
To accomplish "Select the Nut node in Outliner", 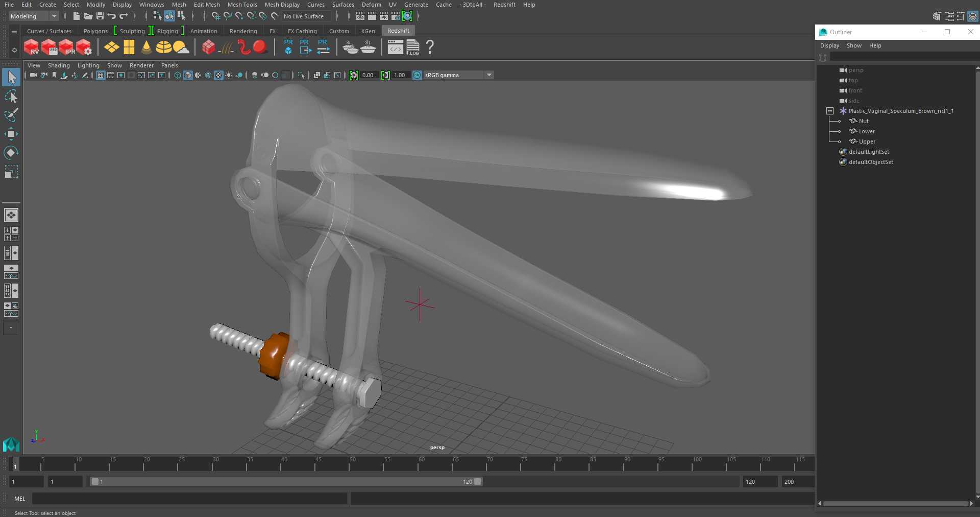I will pos(864,121).
